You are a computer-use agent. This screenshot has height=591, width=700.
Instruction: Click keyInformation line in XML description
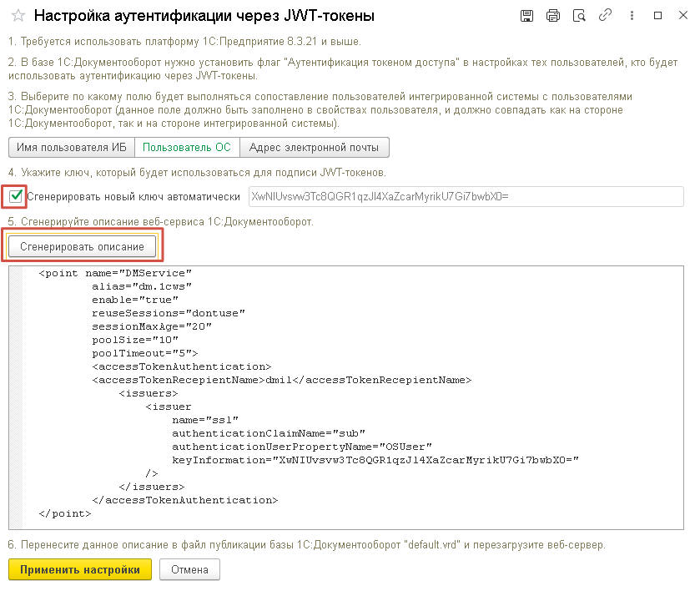coord(375,459)
